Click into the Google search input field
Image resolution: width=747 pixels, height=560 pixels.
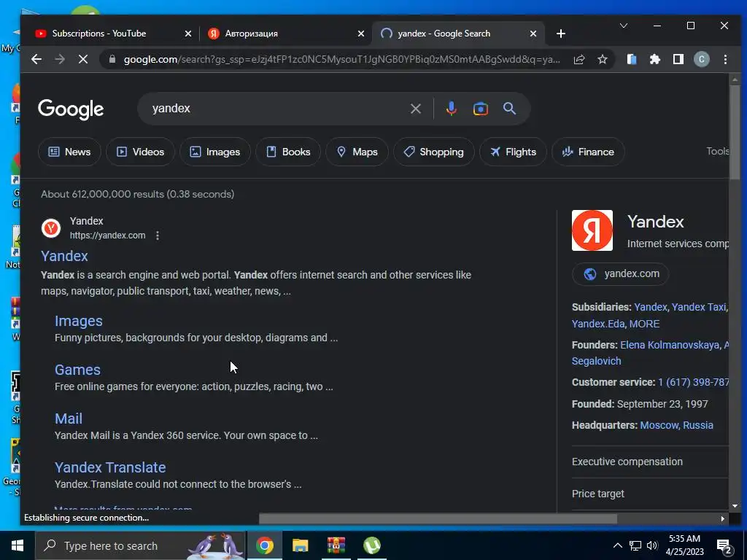276,109
